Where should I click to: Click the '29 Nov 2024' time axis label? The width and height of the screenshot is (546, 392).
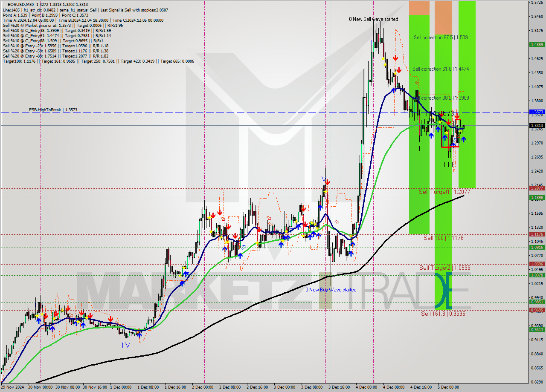click(13, 387)
